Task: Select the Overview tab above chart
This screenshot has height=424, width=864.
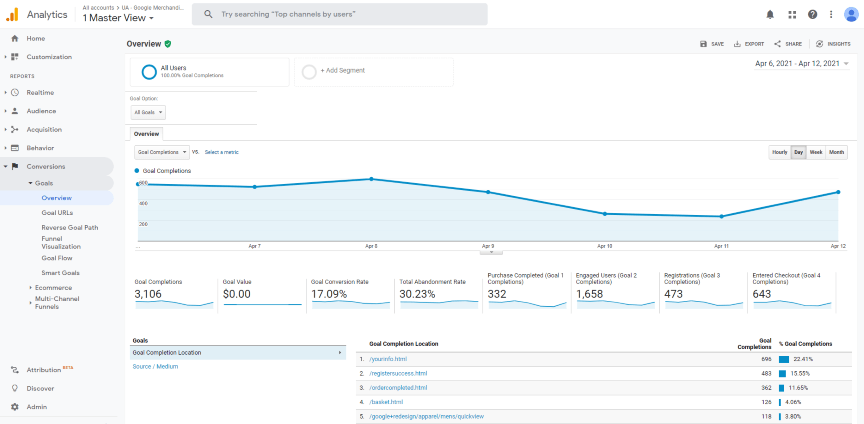Action: click(x=147, y=134)
